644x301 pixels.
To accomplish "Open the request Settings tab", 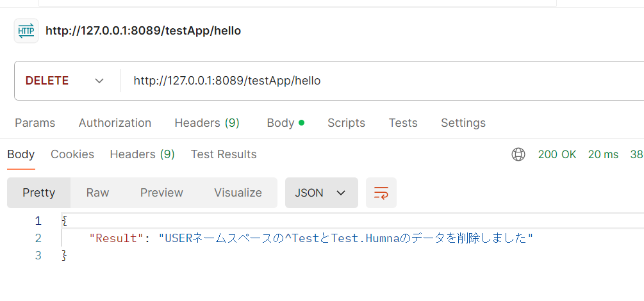I will click(x=463, y=123).
